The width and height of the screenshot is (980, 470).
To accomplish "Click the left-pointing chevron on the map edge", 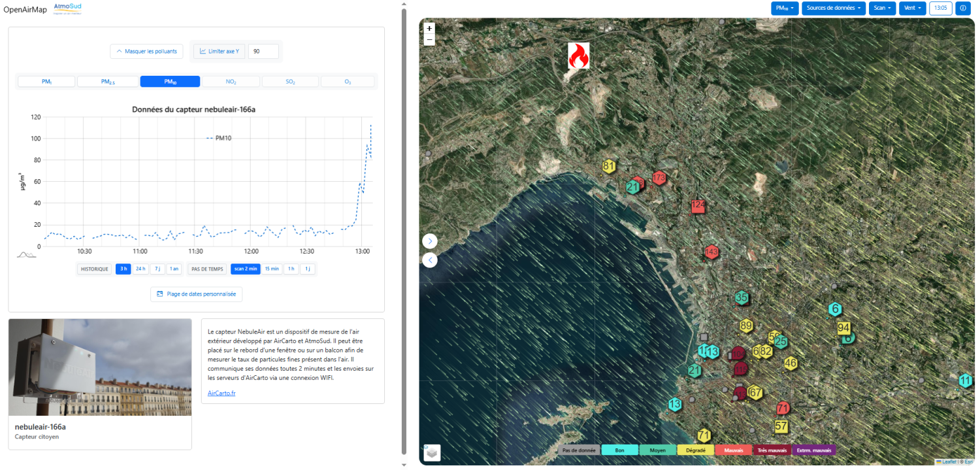I will coord(429,260).
